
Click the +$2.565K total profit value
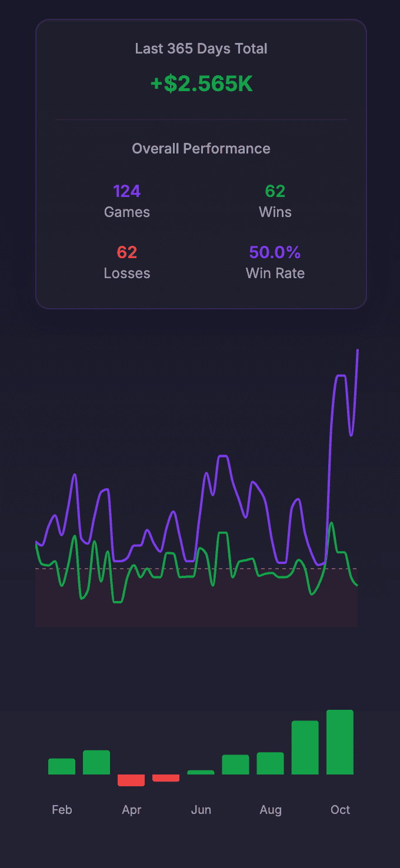[x=201, y=84]
